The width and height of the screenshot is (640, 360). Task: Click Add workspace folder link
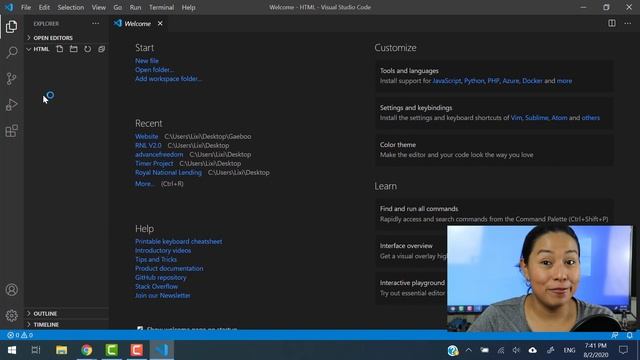point(168,79)
